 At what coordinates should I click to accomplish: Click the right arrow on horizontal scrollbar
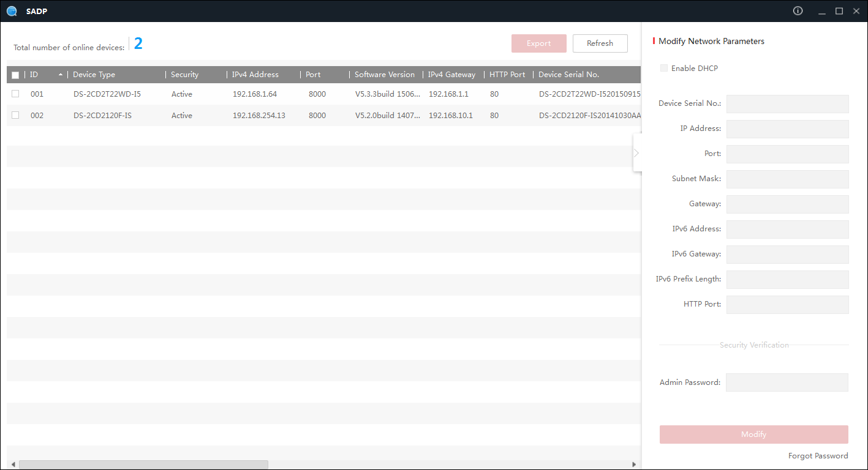(635, 464)
